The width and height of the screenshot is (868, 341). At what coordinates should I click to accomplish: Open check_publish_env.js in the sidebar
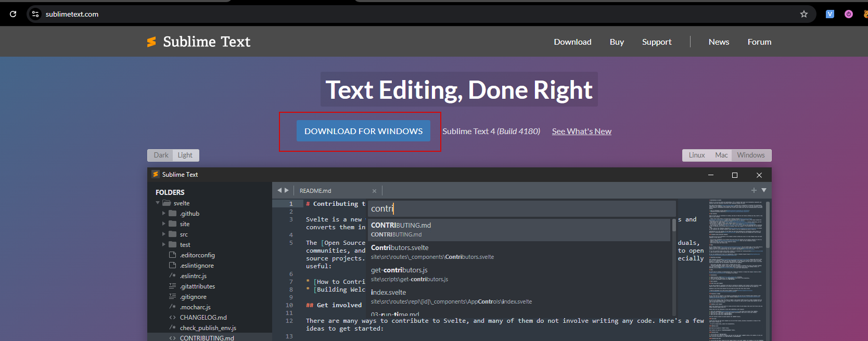tap(208, 328)
